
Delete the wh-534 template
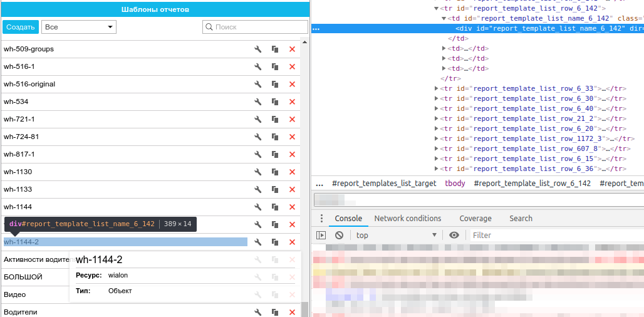(292, 101)
